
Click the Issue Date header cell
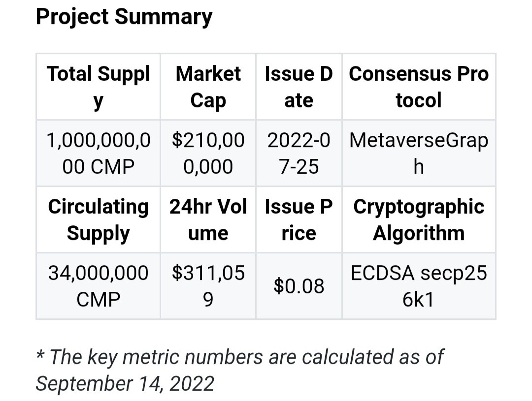[299, 87]
